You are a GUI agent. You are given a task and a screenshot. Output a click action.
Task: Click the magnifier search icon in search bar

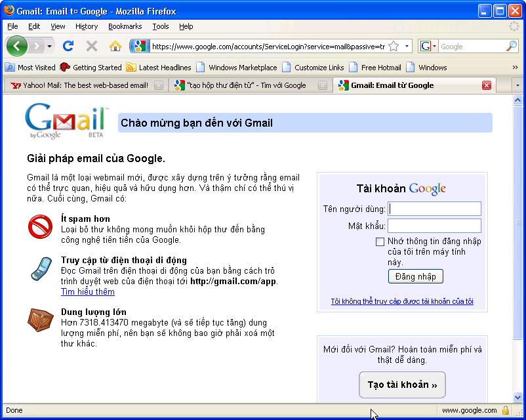pyautogui.click(x=511, y=46)
